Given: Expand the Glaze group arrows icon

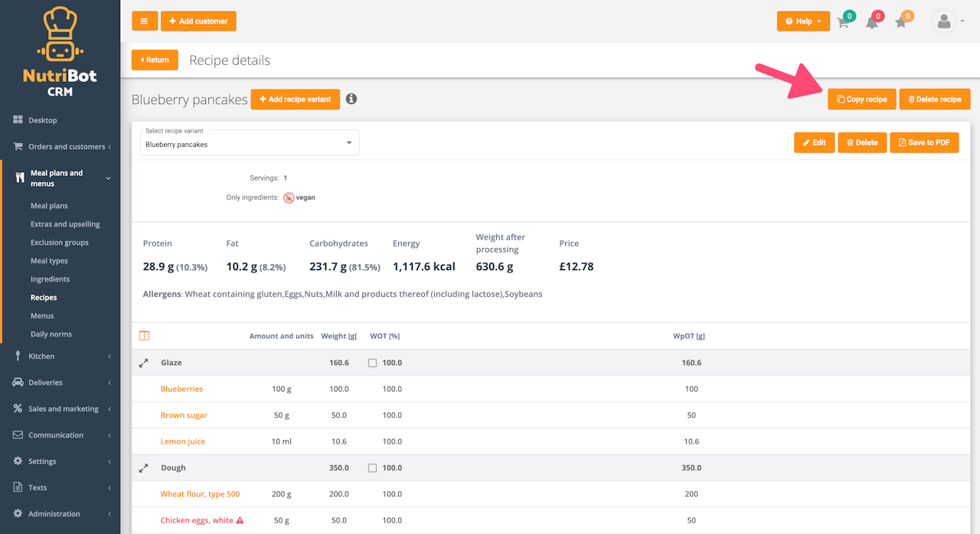Looking at the screenshot, I should coord(143,363).
